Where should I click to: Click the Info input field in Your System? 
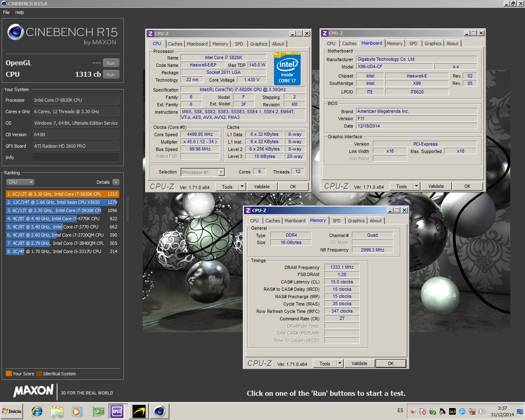tap(76, 157)
